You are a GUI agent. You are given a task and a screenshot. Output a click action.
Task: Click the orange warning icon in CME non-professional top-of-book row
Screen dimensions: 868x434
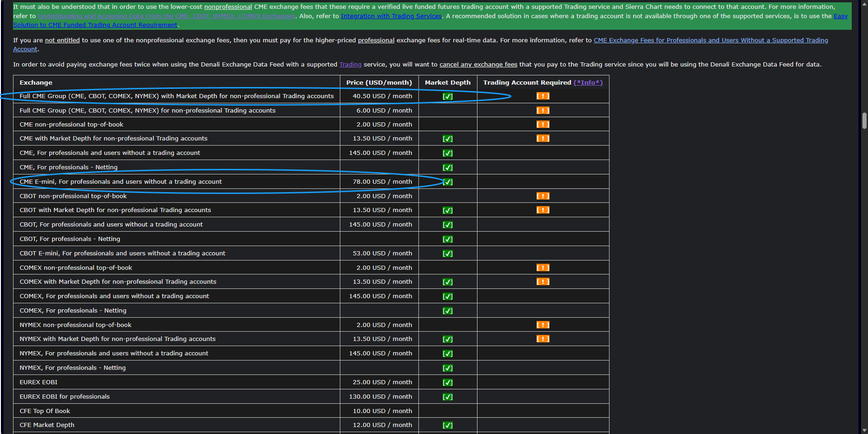pyautogui.click(x=543, y=125)
